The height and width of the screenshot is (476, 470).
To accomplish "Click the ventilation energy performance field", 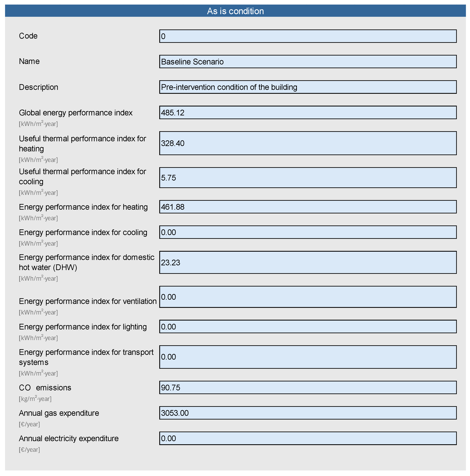I will pyautogui.click(x=308, y=297).
